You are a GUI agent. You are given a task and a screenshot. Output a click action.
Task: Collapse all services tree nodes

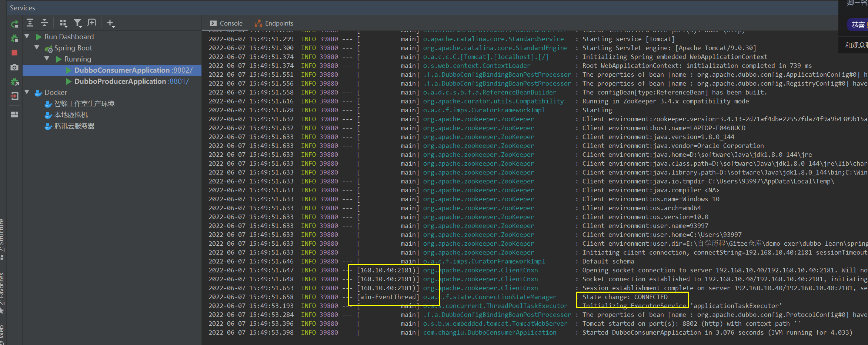44,23
